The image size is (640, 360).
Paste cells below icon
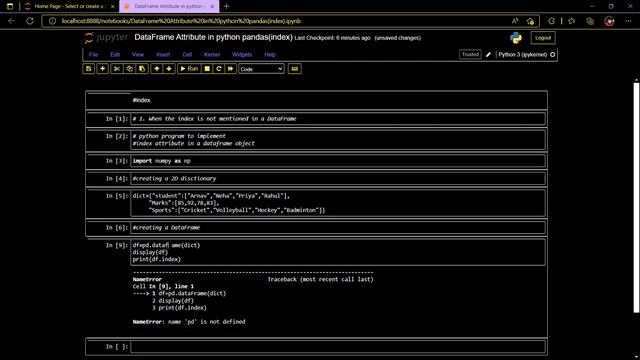(x=142, y=69)
